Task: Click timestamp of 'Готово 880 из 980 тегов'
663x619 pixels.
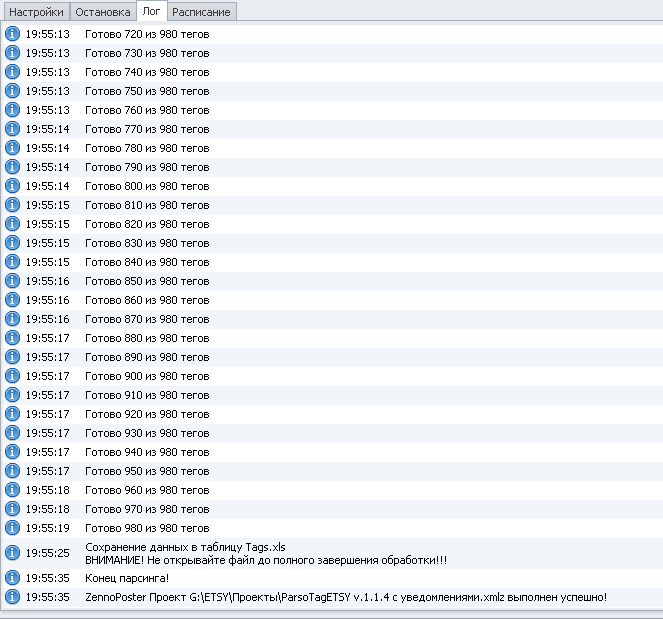Action: click(47, 339)
